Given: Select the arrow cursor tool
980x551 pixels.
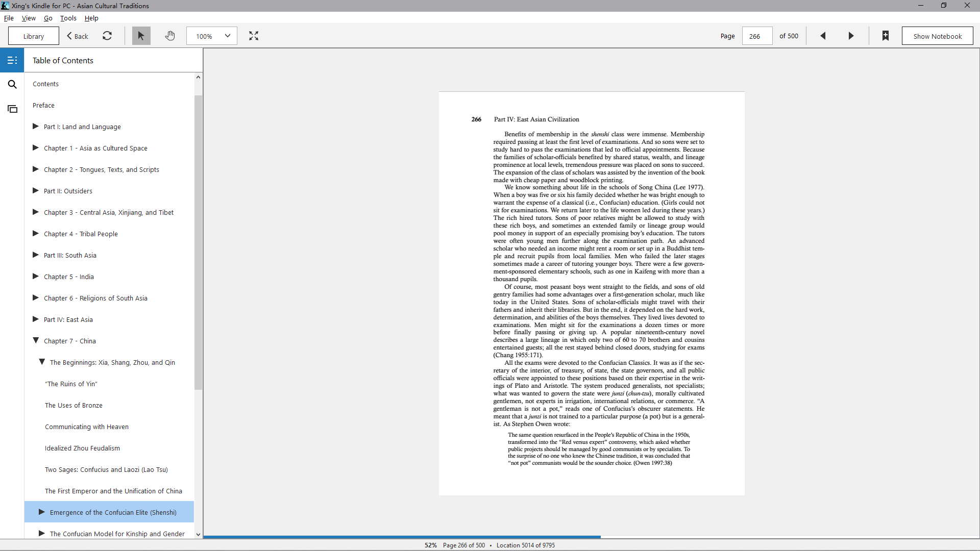Looking at the screenshot, I should point(141,36).
